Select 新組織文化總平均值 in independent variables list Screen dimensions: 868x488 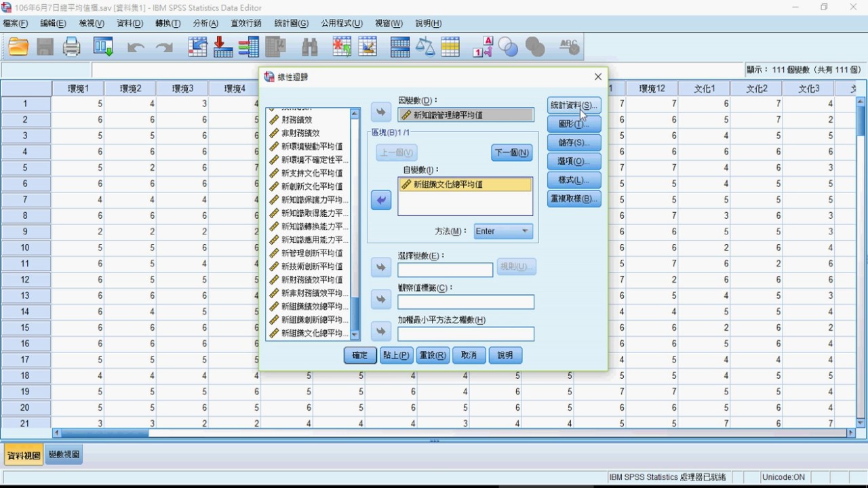[x=465, y=184]
